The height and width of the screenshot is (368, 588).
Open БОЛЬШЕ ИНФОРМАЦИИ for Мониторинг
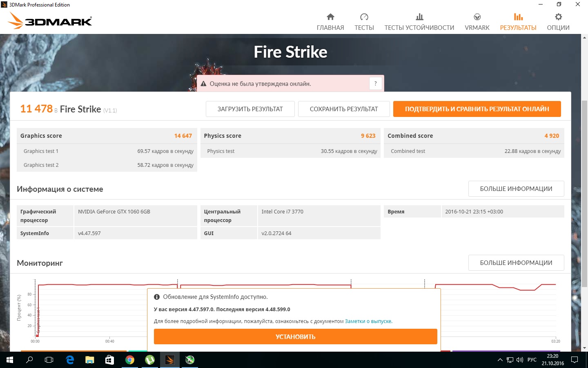pyautogui.click(x=516, y=263)
